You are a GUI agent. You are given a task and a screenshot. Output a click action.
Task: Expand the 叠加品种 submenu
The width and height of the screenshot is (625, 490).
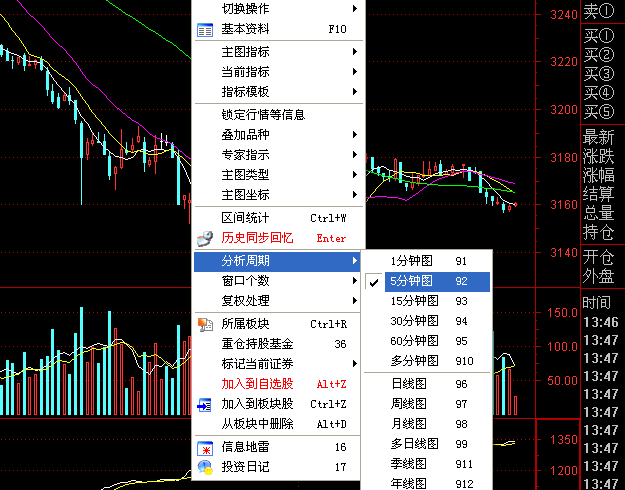[278, 135]
